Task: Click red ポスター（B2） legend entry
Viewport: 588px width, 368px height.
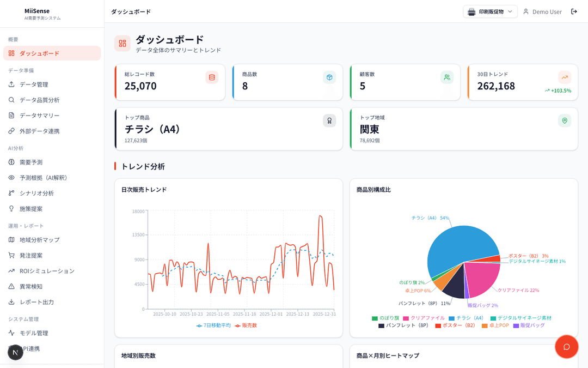Action: click(x=455, y=325)
